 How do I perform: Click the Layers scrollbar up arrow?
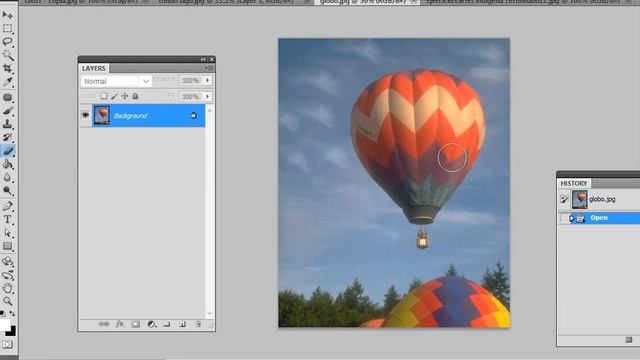pyautogui.click(x=210, y=110)
